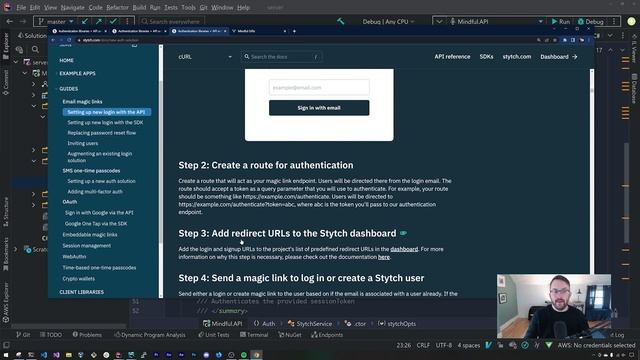Open Dynamic Program Analysis tab

click(149, 335)
